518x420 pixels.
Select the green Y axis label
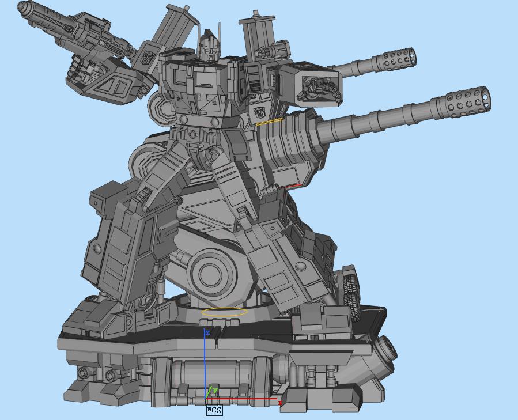[215, 390]
